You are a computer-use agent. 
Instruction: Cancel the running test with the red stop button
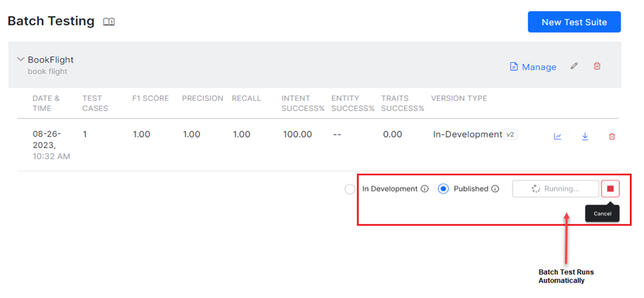[x=610, y=189]
